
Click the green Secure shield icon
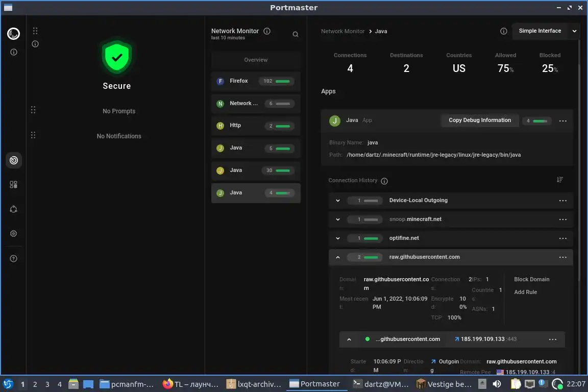click(117, 57)
